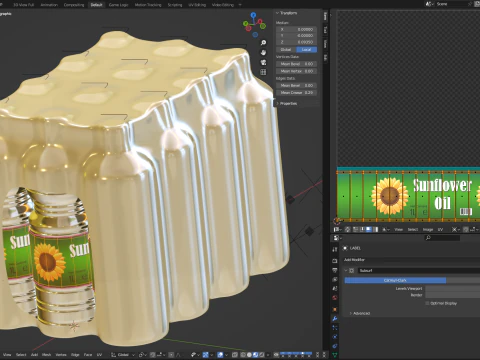Select Local orientation in the Transform panel

(306, 49)
